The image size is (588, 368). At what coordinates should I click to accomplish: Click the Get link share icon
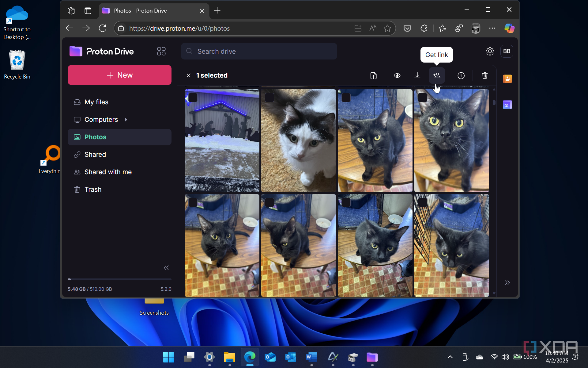tap(437, 75)
